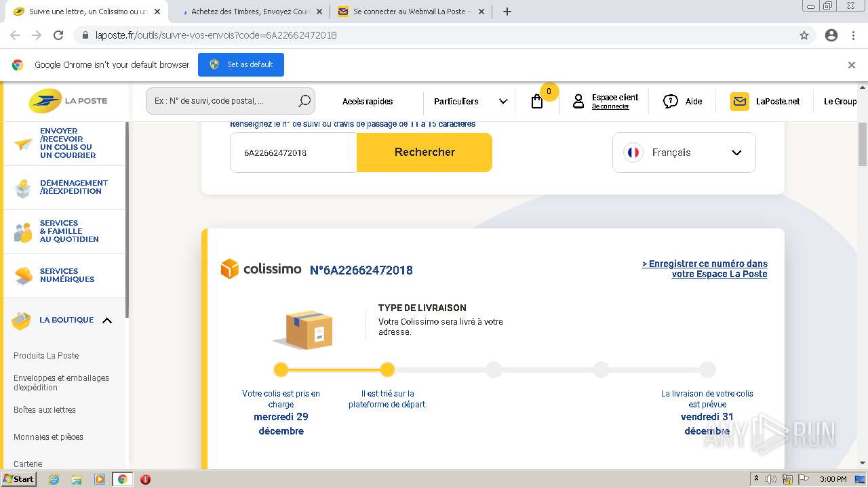Click Enregistrer ce numéro dans votre Espace link
Image resolution: width=868 pixels, height=488 pixels.
click(705, 269)
